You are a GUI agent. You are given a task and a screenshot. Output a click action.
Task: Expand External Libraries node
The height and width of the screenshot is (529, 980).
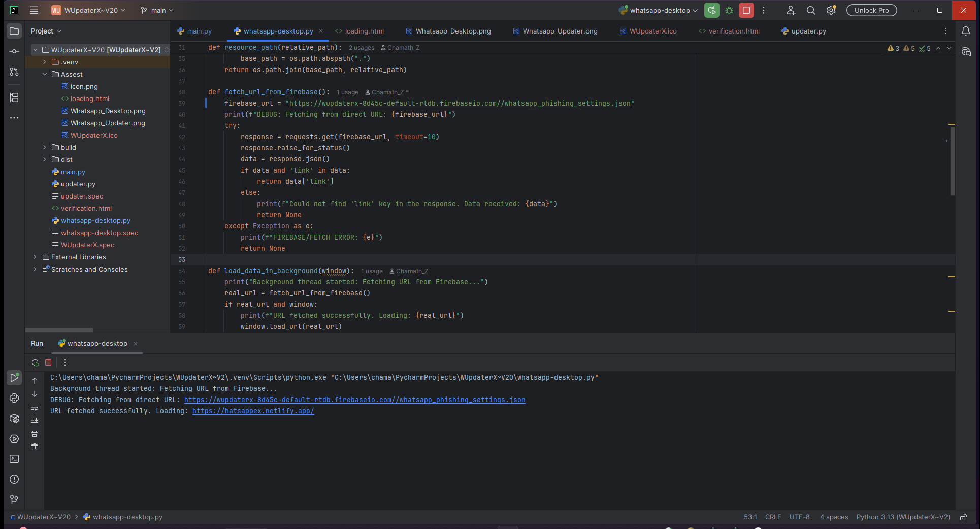pyautogui.click(x=35, y=257)
